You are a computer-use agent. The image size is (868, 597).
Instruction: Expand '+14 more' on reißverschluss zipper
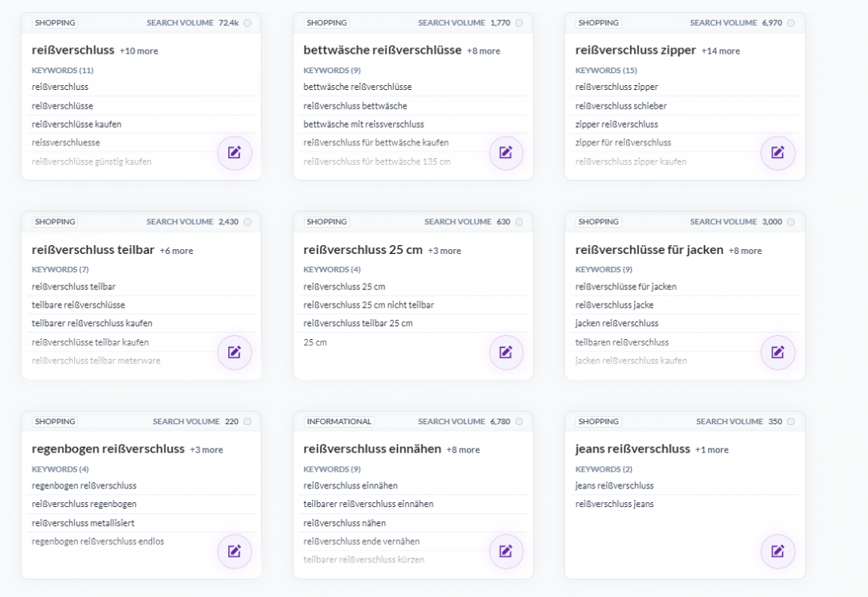pyautogui.click(x=720, y=51)
